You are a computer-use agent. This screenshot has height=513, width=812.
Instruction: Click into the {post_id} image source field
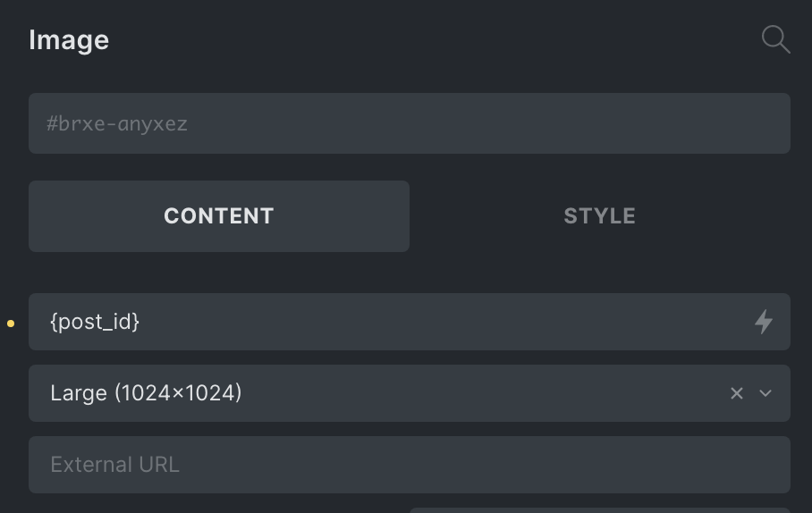(409, 322)
